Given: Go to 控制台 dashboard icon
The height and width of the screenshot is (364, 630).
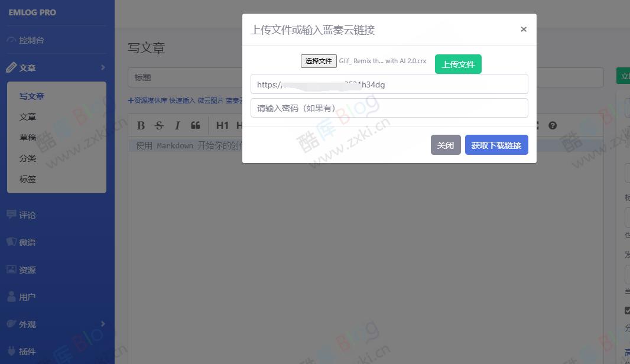Looking at the screenshot, I should pos(12,40).
